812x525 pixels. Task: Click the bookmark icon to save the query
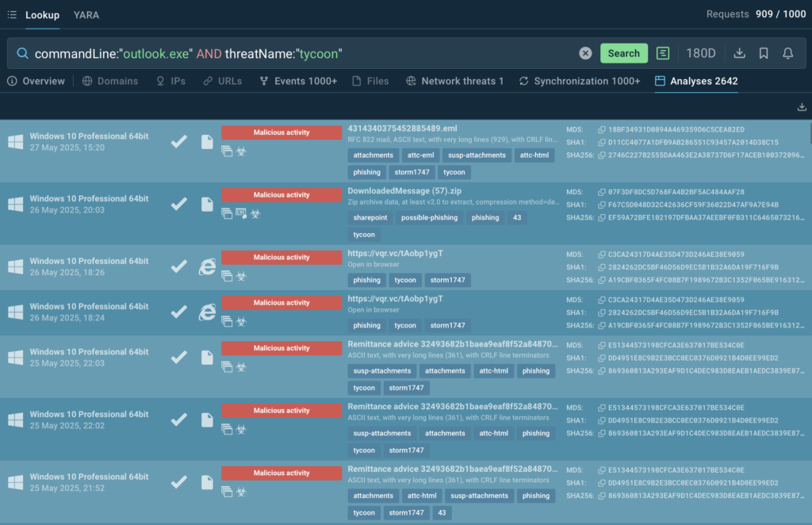click(x=764, y=53)
